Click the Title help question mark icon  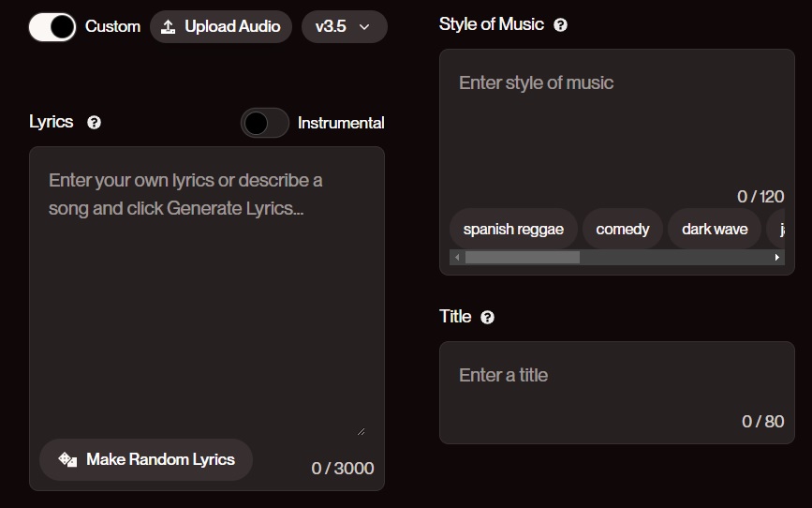click(x=487, y=317)
